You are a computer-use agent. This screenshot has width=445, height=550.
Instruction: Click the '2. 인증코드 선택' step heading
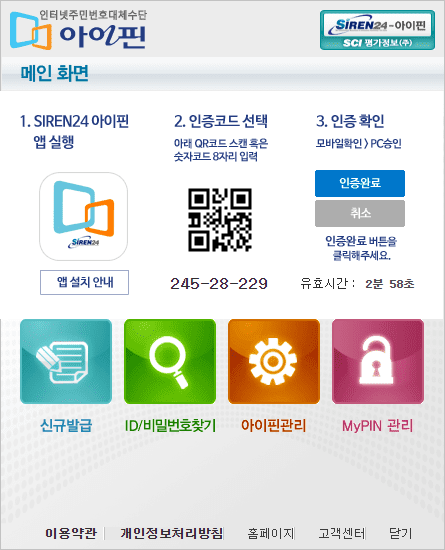(221, 121)
